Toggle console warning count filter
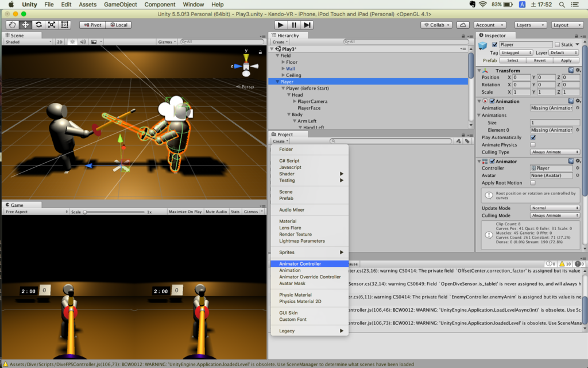 point(565,263)
